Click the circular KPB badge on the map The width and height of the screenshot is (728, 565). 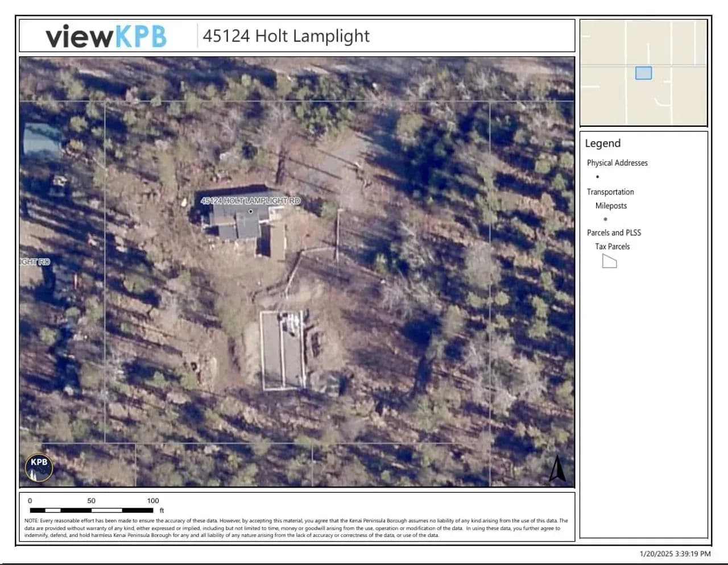39,468
